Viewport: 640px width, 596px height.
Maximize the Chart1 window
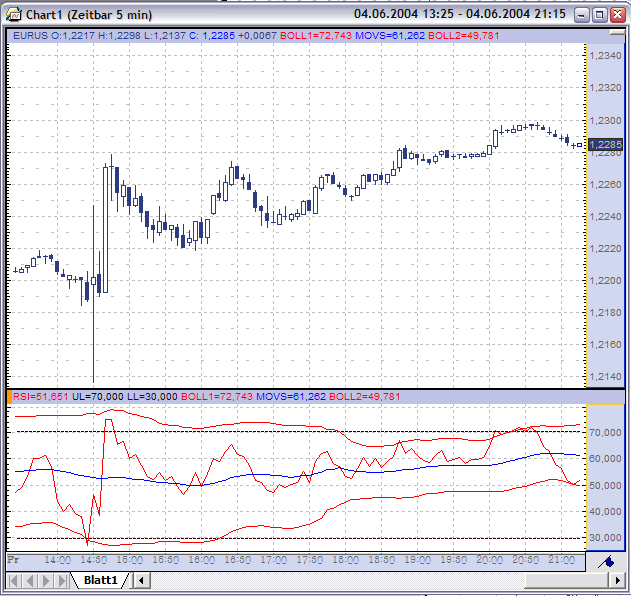(x=599, y=15)
